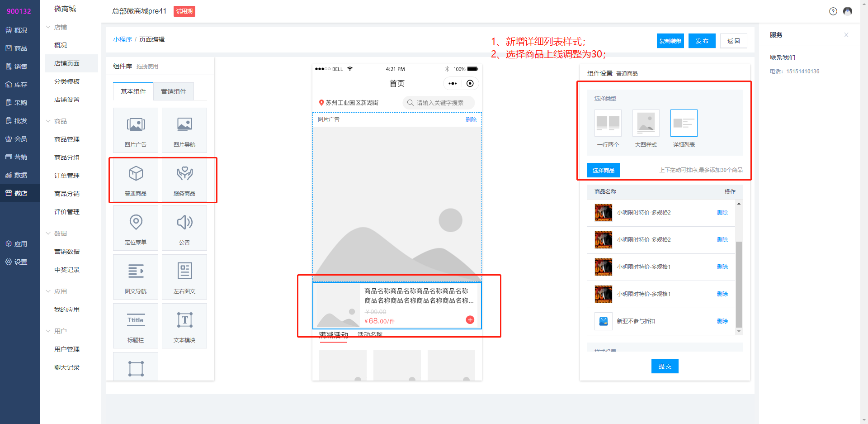Screen dimensions: 868x424
Task: Select the 图片导航 image navigation component
Action: (x=184, y=130)
